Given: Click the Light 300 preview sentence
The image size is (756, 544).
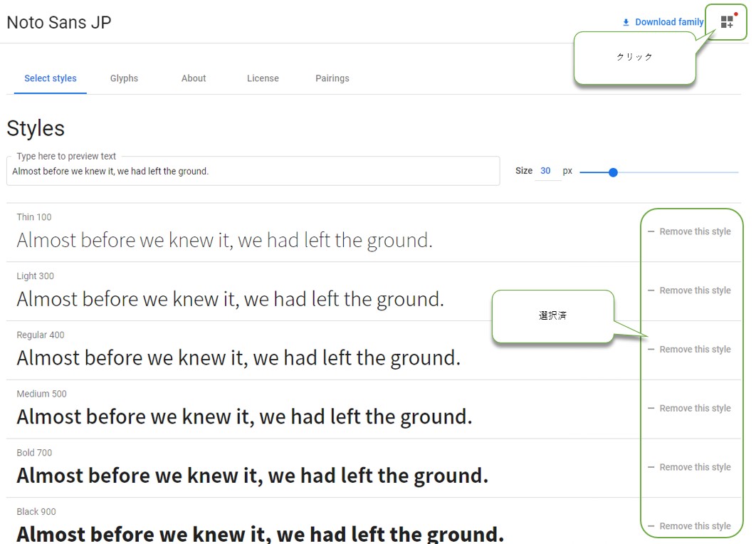Looking at the screenshot, I should click(x=231, y=299).
